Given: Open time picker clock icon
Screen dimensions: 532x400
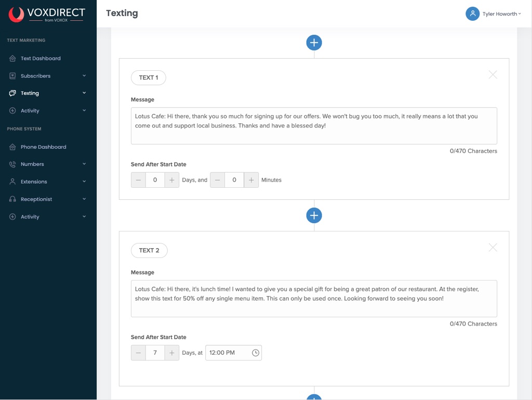Looking at the screenshot, I should coord(256,353).
